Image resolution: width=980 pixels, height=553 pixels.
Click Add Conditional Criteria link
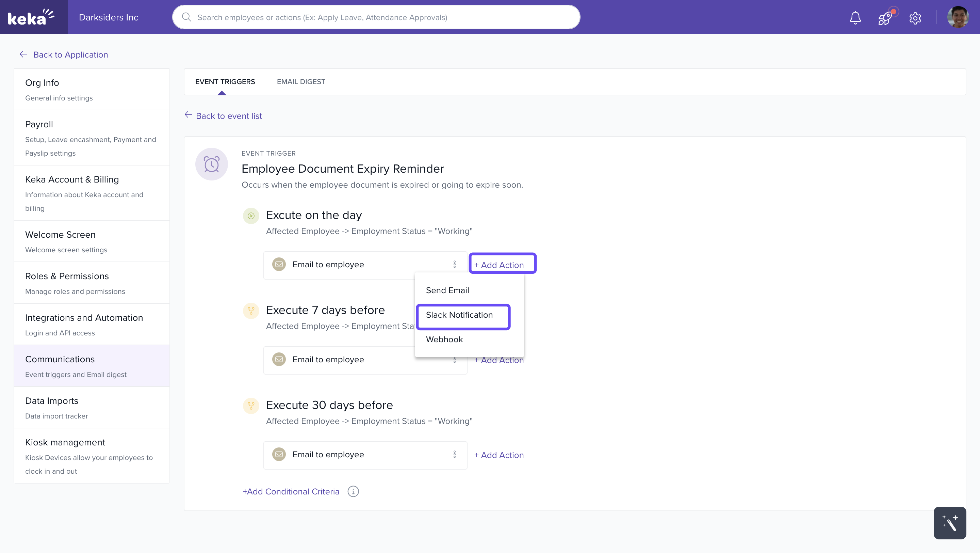click(x=291, y=491)
